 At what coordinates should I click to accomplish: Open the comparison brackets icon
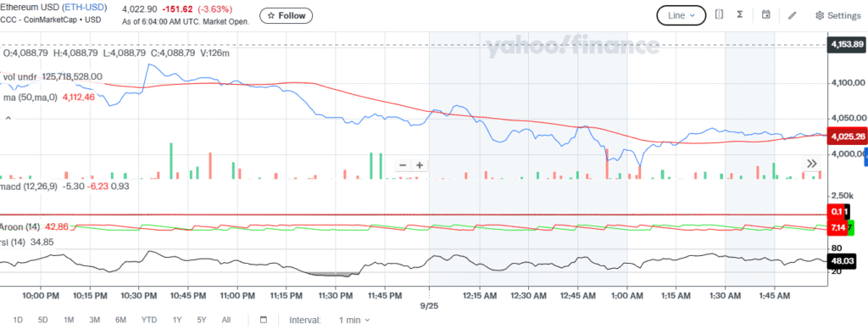[x=719, y=15]
